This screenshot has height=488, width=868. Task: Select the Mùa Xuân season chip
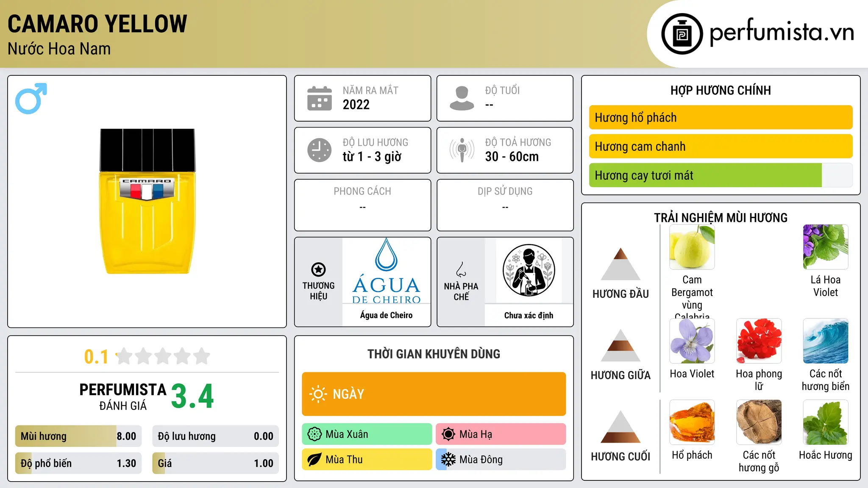point(367,434)
